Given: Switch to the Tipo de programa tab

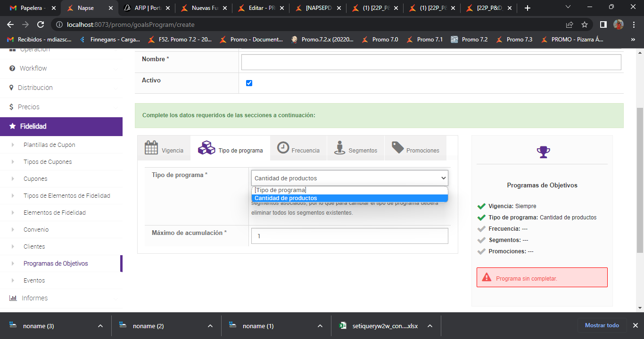Looking at the screenshot, I should pyautogui.click(x=230, y=148).
